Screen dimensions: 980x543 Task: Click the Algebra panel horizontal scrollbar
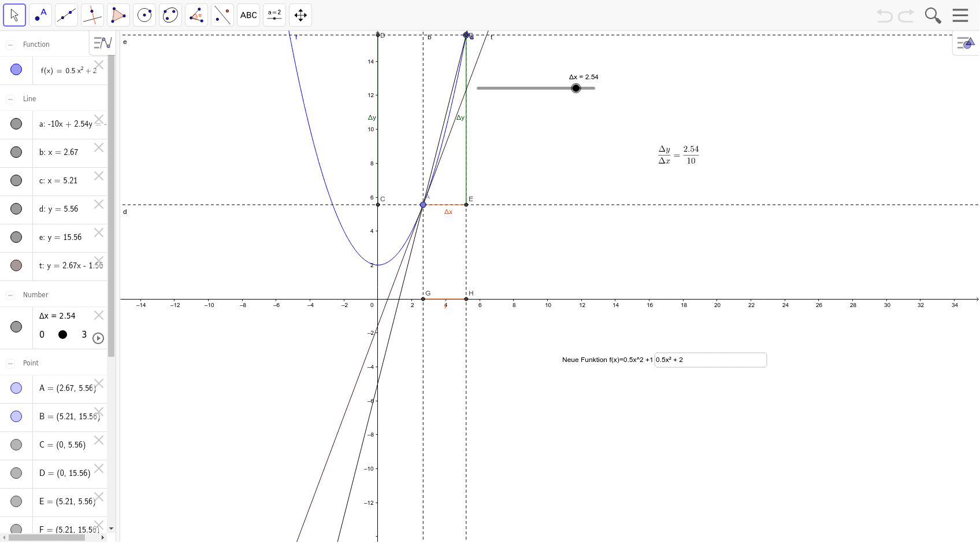click(x=47, y=537)
